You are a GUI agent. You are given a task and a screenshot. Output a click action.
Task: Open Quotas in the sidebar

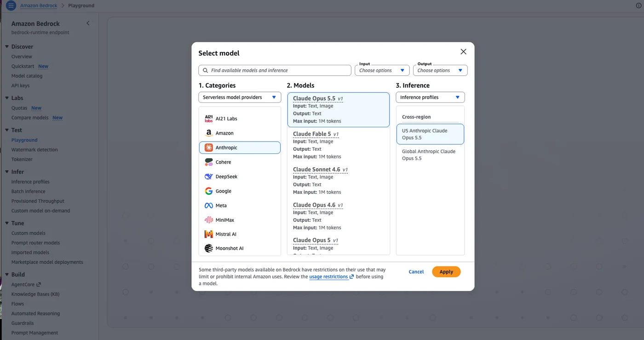(19, 108)
